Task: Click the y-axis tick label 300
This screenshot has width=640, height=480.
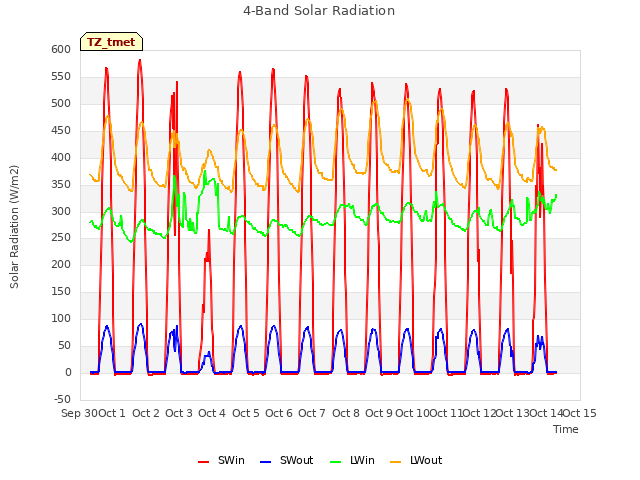Action: [x=61, y=211]
